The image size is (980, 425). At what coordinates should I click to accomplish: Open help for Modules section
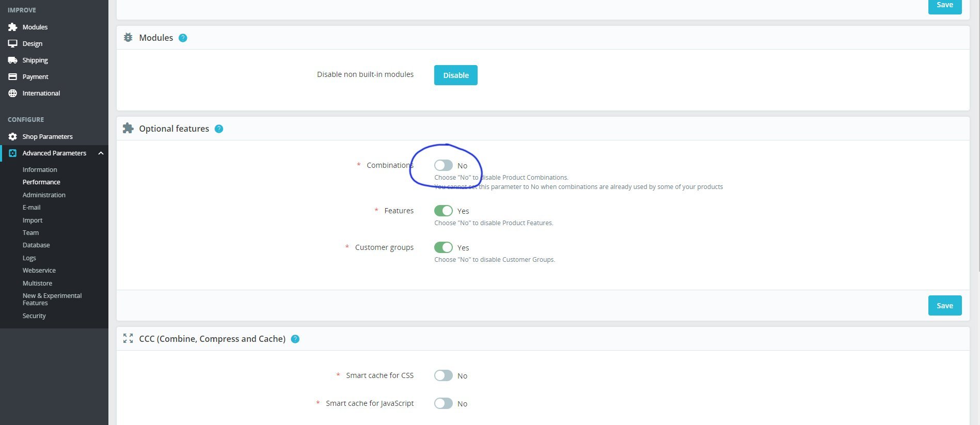pos(183,38)
